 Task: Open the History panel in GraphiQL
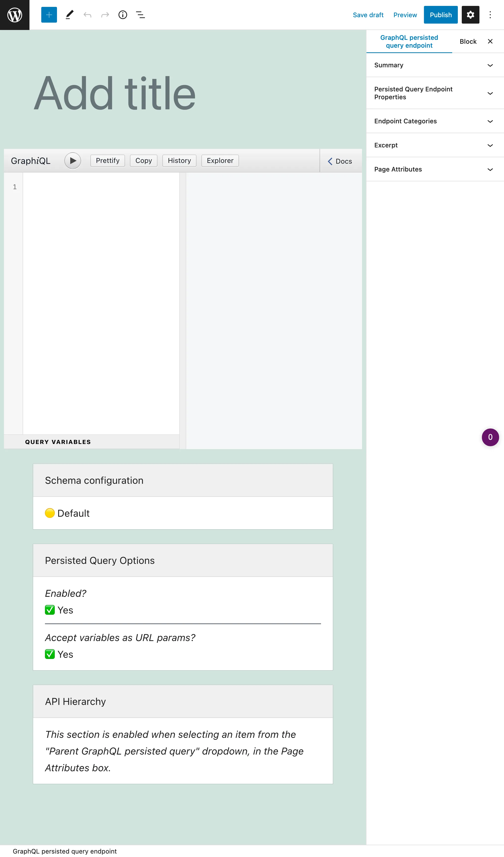point(179,160)
